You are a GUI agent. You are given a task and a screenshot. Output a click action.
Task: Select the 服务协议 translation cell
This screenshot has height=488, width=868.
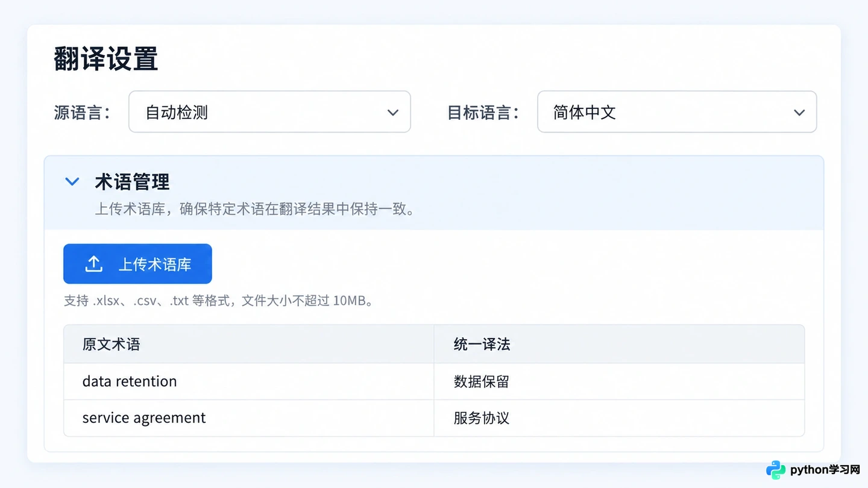point(619,418)
